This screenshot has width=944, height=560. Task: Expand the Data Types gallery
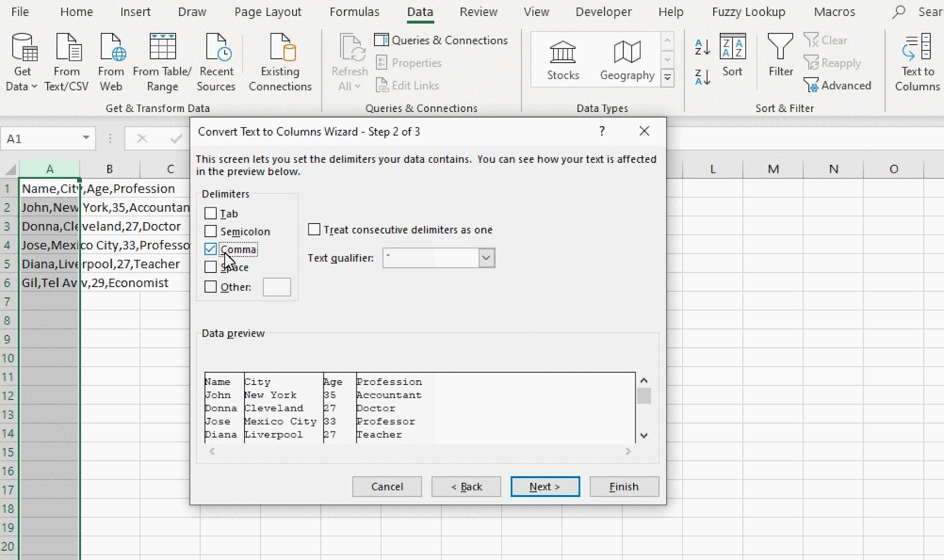click(x=668, y=77)
